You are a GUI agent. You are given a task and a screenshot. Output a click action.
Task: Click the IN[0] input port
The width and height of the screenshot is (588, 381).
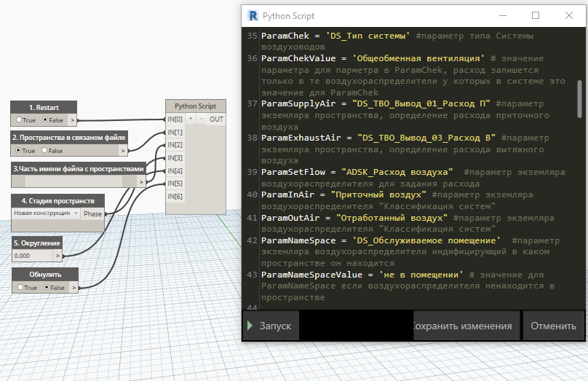(x=175, y=119)
